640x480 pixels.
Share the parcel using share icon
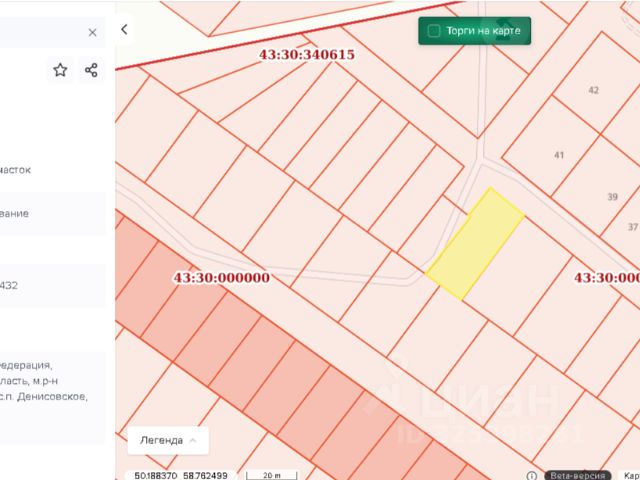click(x=91, y=70)
